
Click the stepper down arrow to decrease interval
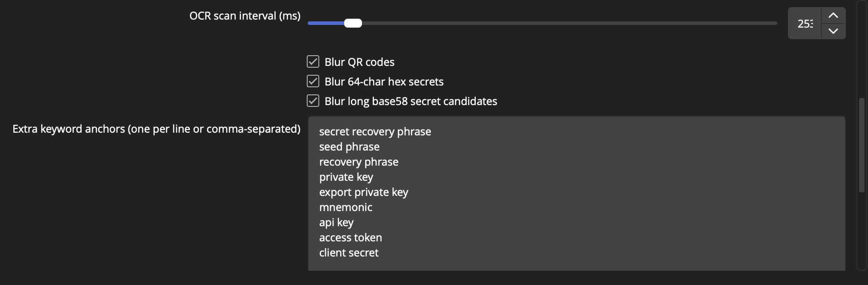pyautogui.click(x=833, y=31)
